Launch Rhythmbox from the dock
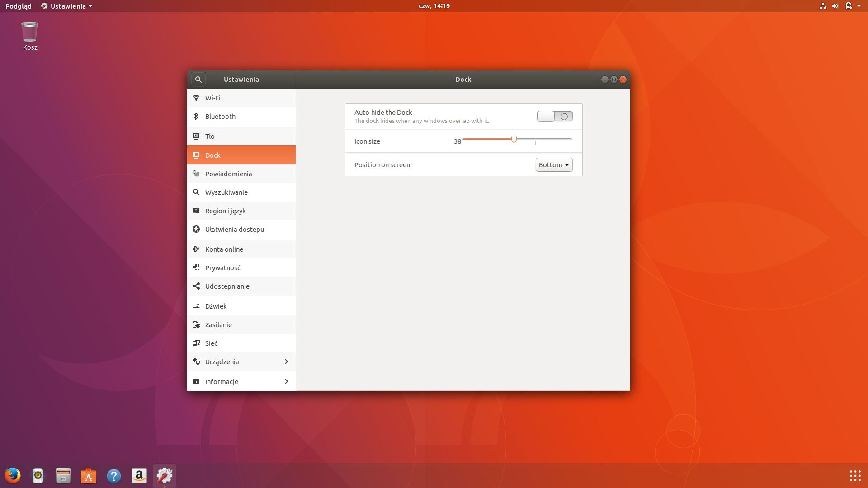This screenshot has width=868, height=488. click(x=38, y=475)
